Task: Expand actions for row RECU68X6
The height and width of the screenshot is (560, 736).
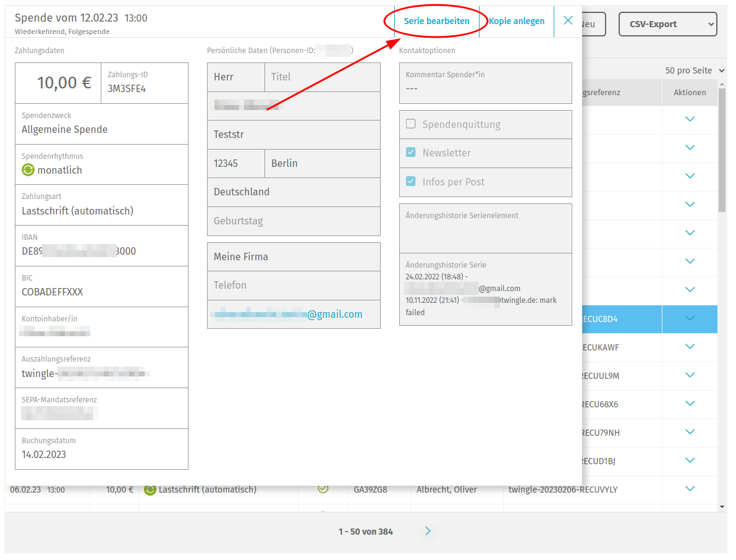Action: pos(690,404)
